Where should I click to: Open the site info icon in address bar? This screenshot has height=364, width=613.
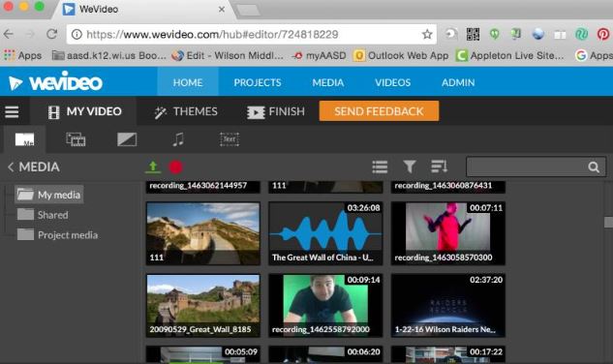tap(77, 35)
